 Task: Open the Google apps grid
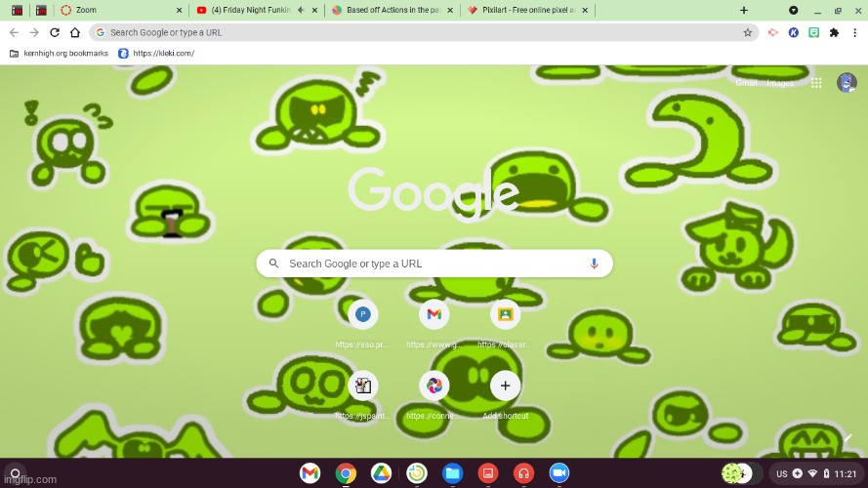[816, 83]
